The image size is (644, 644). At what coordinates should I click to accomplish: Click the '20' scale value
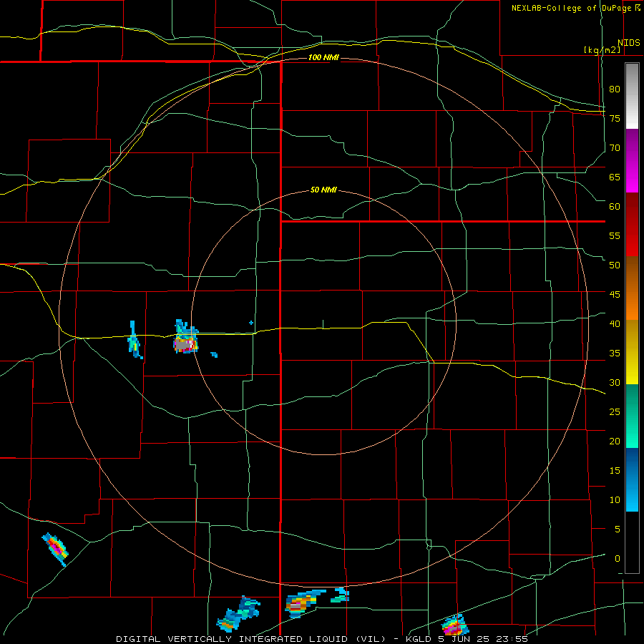(615, 441)
